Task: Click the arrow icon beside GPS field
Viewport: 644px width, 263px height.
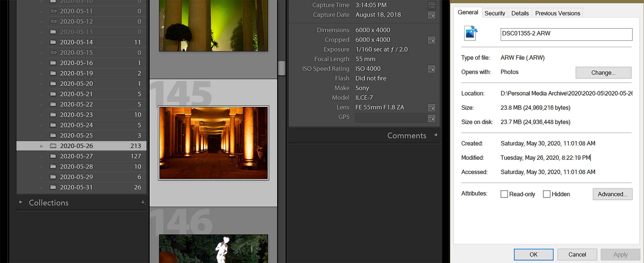Action: coord(432,118)
